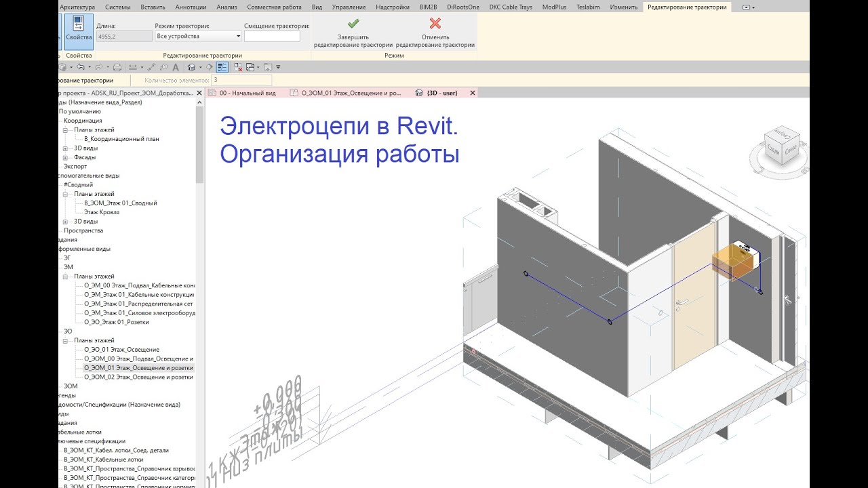Select В_ЭОМ_КТ_Кабельные лотки schedule

[103, 460]
